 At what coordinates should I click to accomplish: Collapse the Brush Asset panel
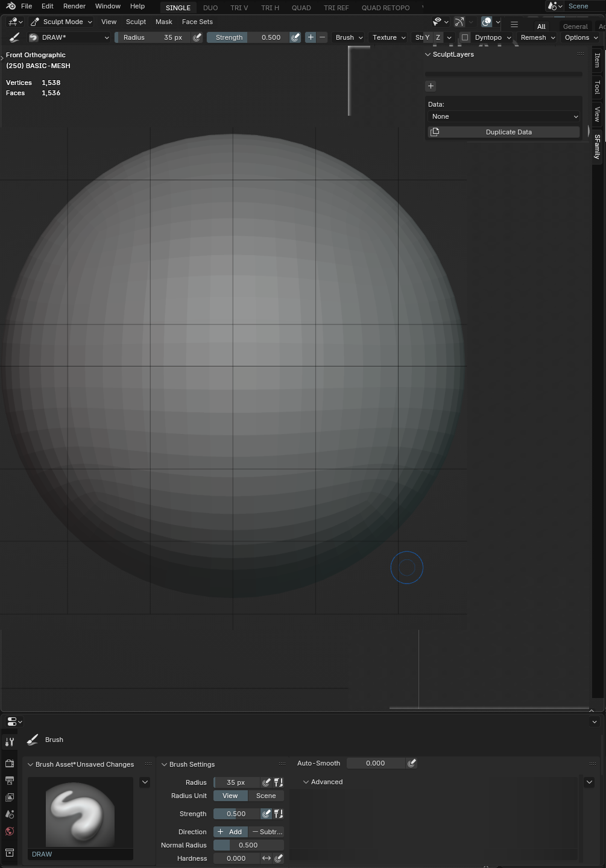coord(31,764)
